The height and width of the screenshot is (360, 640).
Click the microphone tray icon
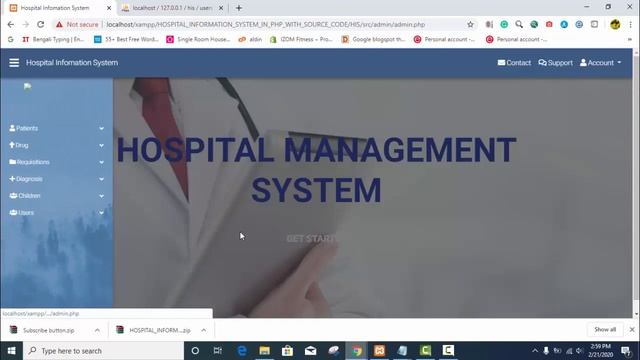click(x=546, y=351)
